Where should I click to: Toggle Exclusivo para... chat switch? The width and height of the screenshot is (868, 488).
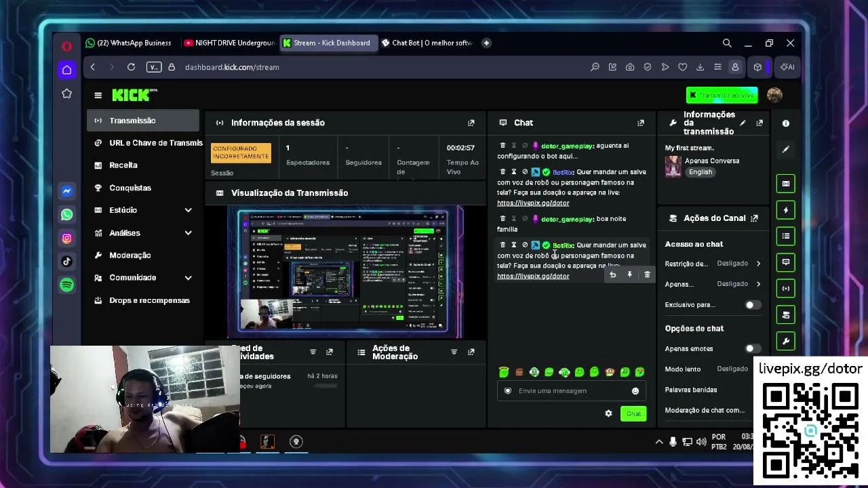click(753, 305)
